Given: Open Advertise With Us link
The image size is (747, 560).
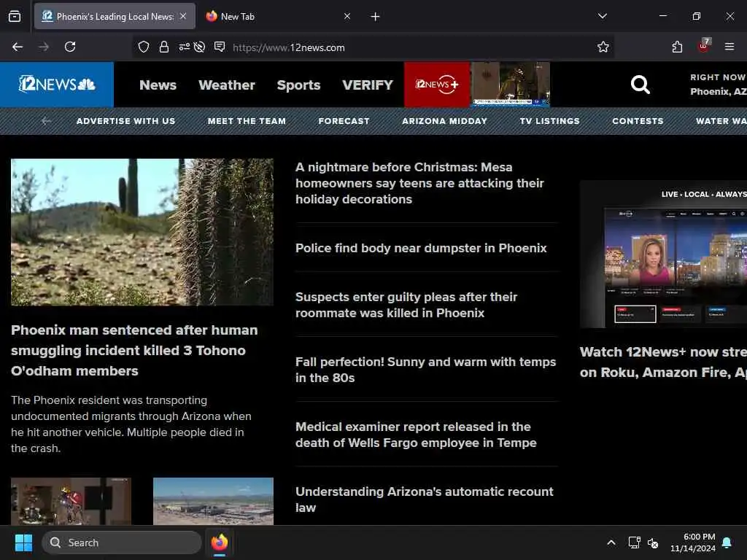Looking at the screenshot, I should (125, 121).
